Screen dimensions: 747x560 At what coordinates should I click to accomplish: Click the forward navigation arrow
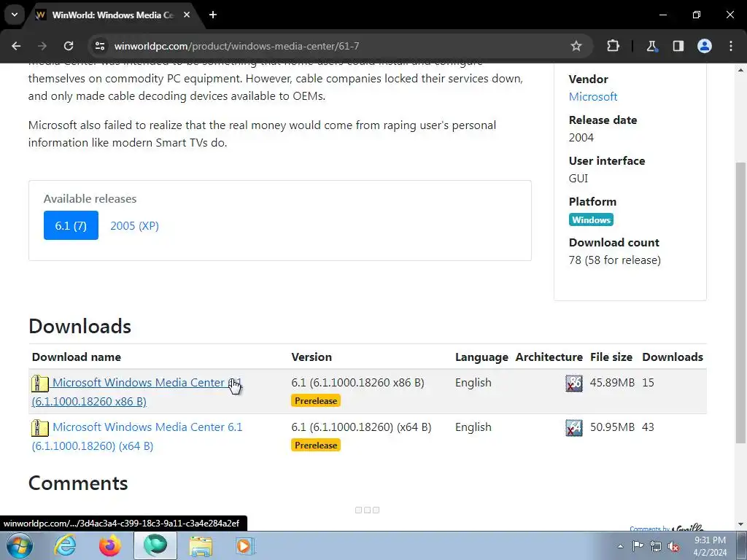coord(42,46)
